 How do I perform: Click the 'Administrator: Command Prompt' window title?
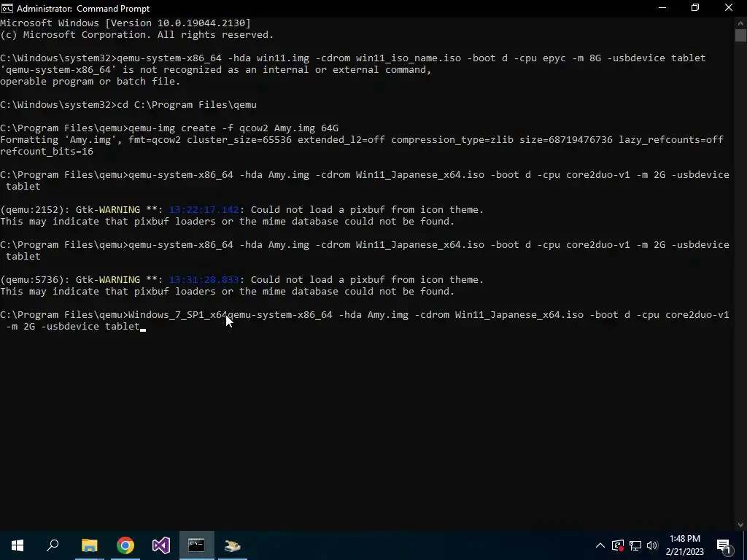[x=83, y=9]
